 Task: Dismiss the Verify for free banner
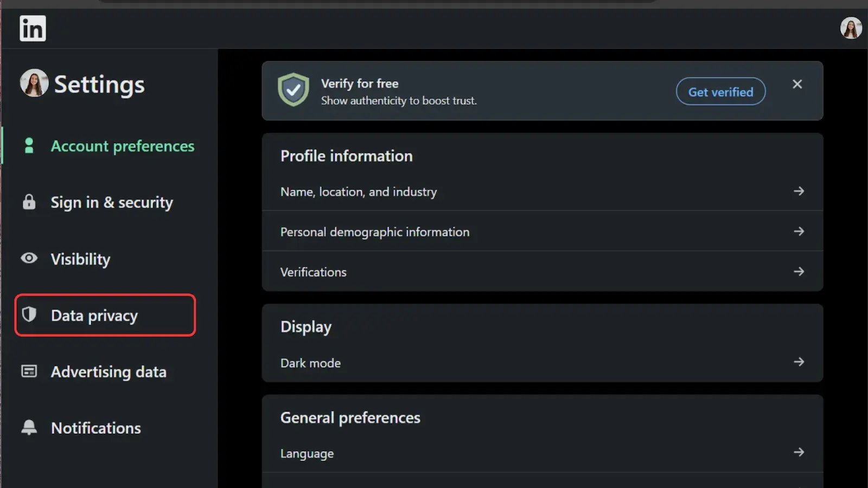click(797, 84)
